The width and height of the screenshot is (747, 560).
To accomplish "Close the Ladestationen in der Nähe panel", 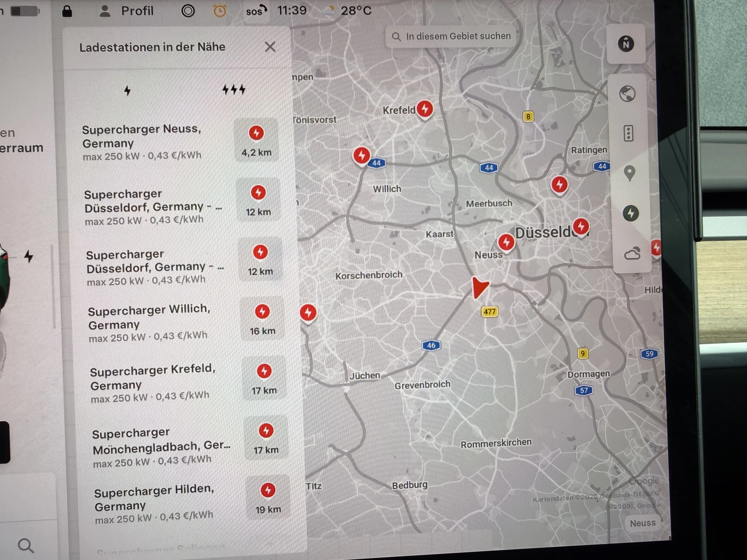I will [270, 47].
